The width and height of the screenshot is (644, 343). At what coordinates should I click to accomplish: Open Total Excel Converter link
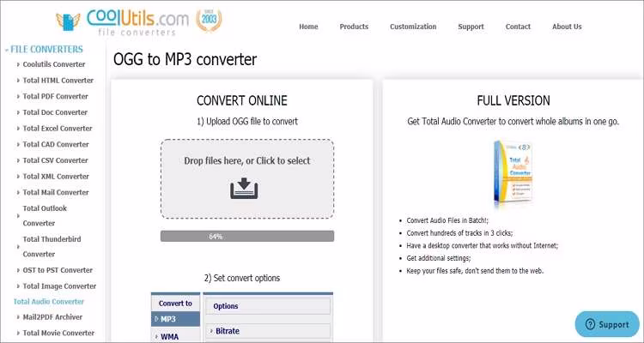tap(58, 129)
